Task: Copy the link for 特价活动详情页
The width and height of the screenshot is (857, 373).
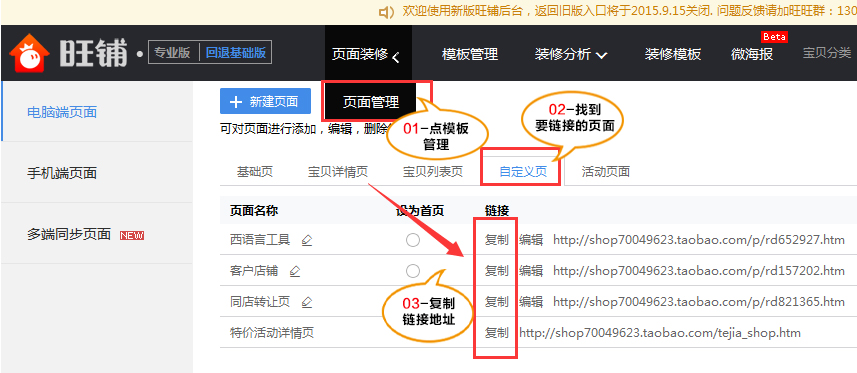Action: (497, 333)
